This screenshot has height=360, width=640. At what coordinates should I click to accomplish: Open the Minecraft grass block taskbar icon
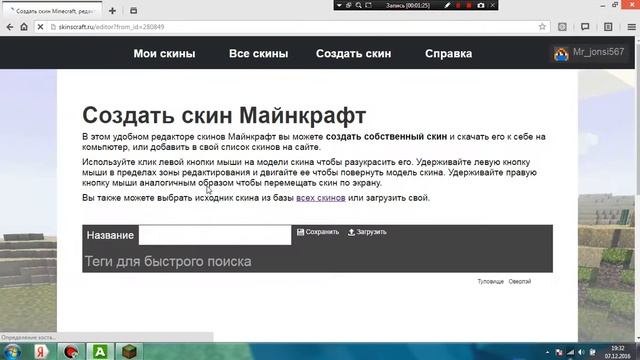pos(129,351)
